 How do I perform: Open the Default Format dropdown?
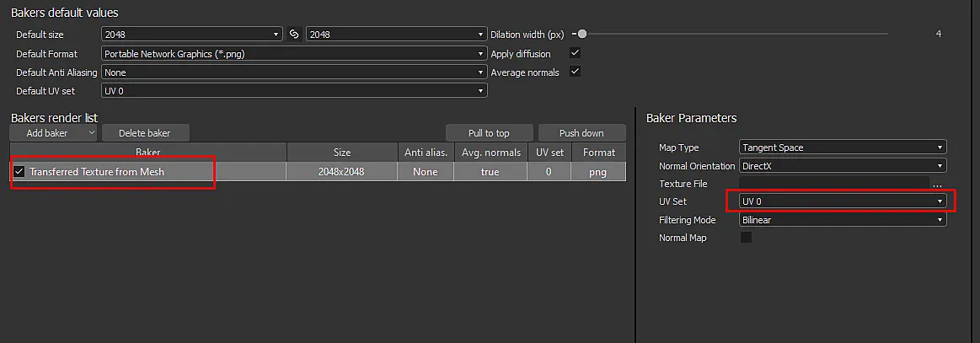294,54
